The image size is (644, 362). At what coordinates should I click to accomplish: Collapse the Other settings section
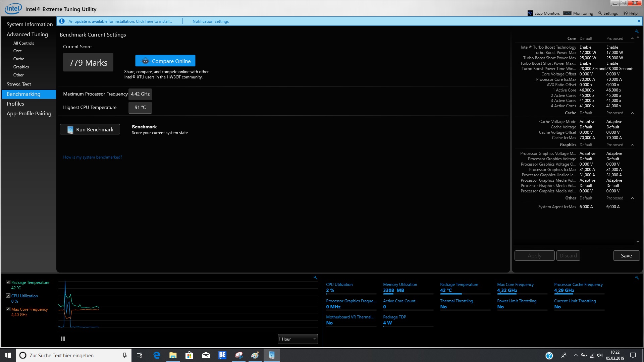tap(632, 198)
